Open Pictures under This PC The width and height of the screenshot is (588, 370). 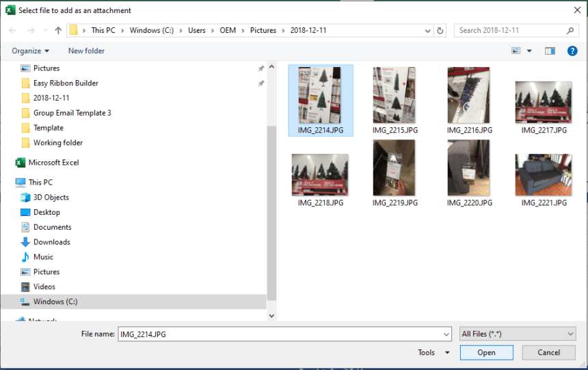point(46,272)
